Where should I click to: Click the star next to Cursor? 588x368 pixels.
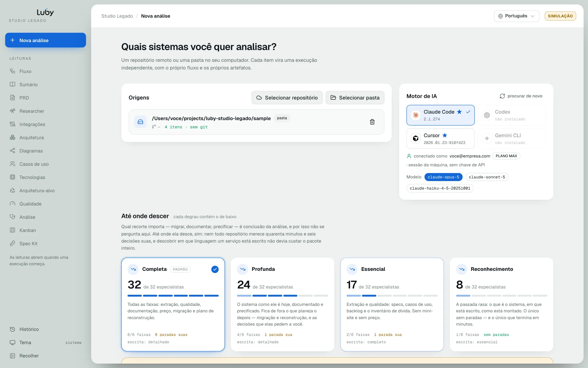[x=445, y=135]
